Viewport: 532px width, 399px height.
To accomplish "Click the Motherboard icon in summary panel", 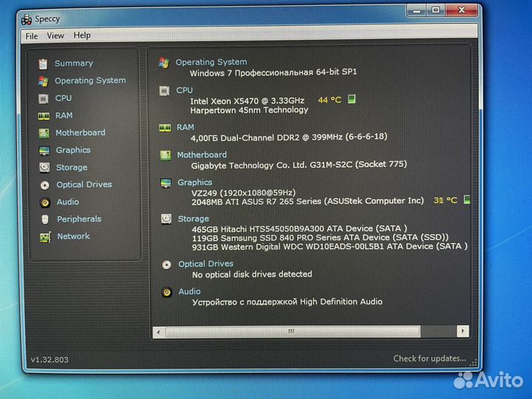I will click(x=166, y=155).
